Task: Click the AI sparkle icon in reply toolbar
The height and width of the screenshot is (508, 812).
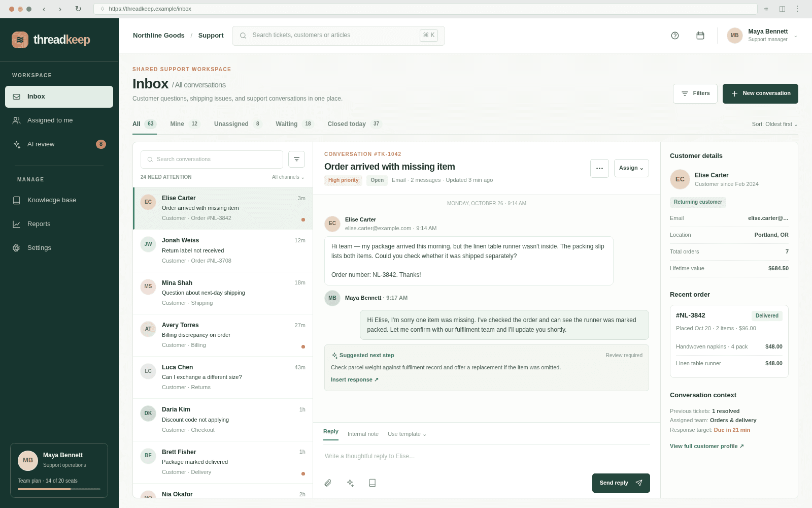Action: click(350, 483)
